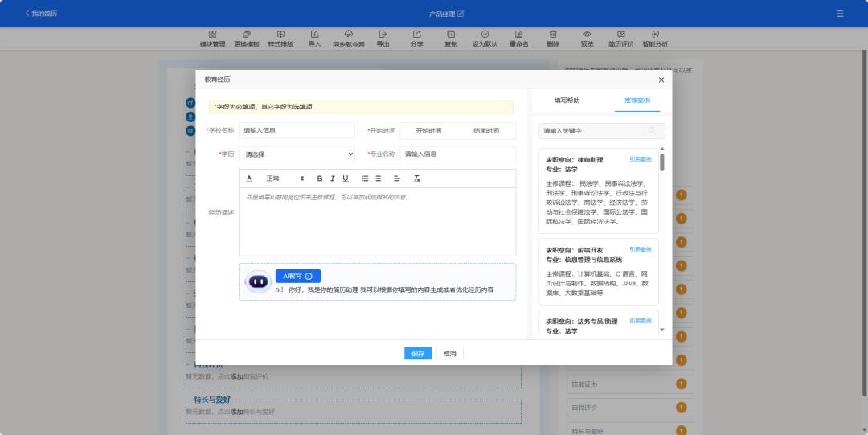Screen dimensions: 868x435
Task: Switch to the 推荐案例 tab
Action: tap(637, 101)
